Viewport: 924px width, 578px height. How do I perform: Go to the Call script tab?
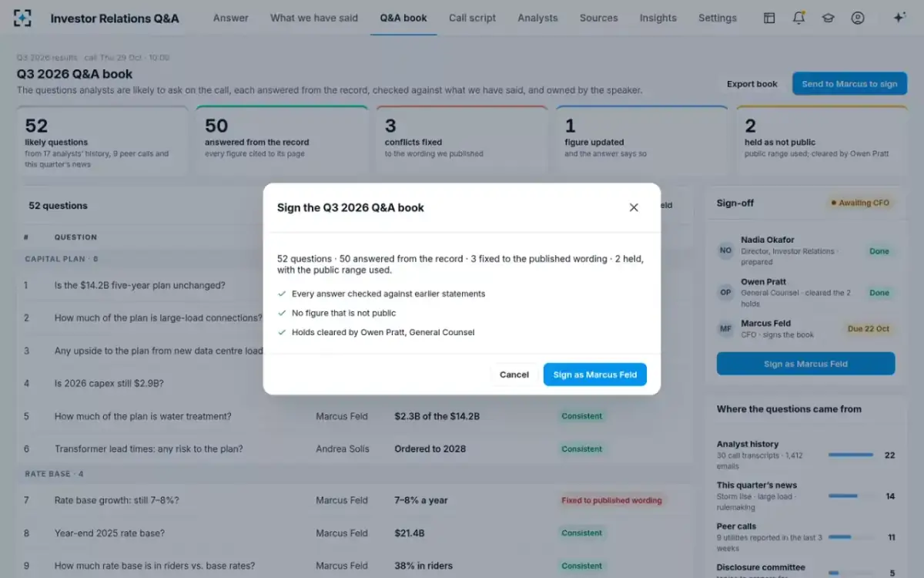point(472,18)
